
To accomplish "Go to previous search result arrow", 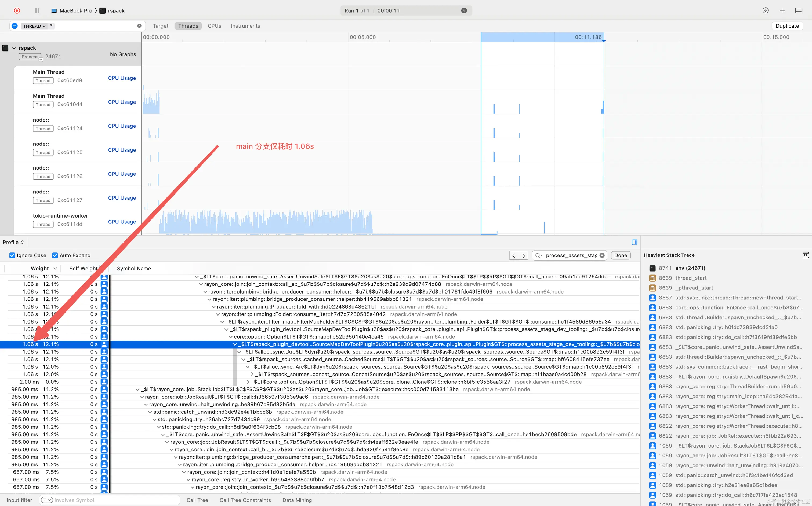I will pos(514,255).
